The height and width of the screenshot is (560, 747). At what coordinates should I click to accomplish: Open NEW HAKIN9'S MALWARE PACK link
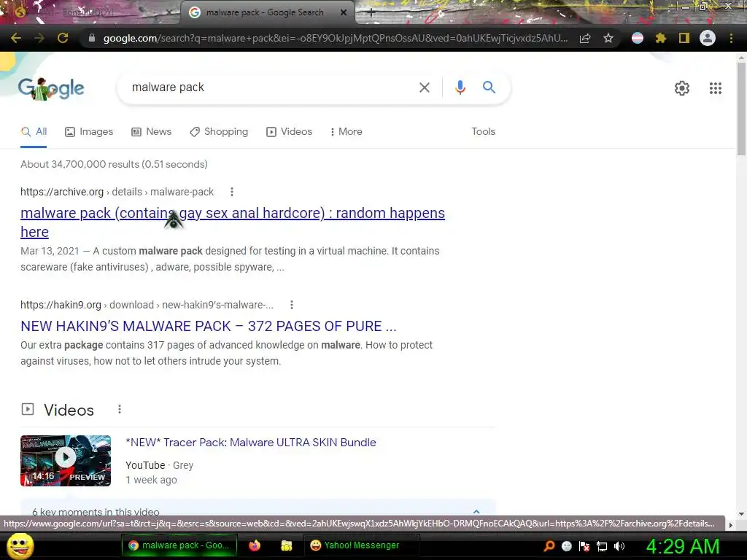click(x=208, y=326)
